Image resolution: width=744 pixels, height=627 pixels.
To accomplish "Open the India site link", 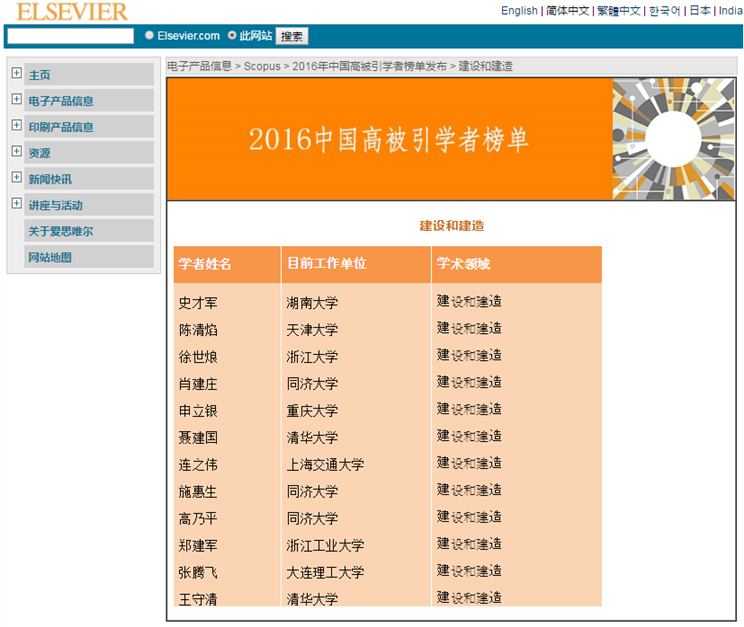I will coord(731,10).
